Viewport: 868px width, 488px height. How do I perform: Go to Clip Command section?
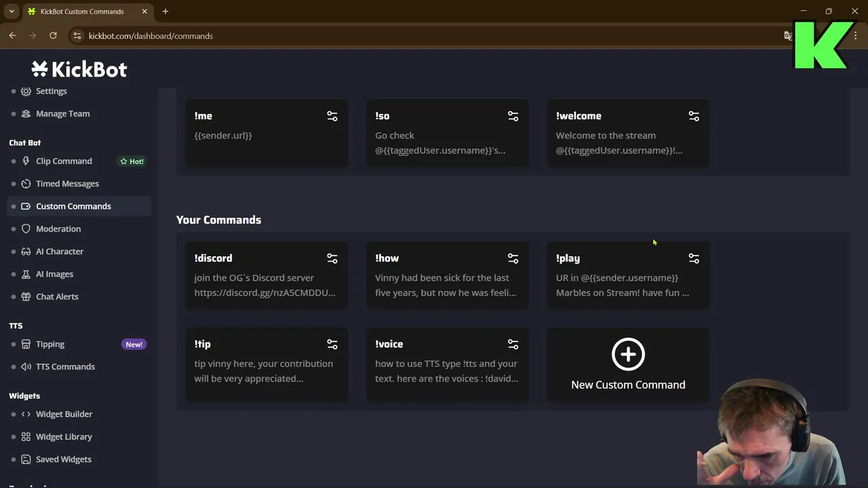(x=64, y=161)
